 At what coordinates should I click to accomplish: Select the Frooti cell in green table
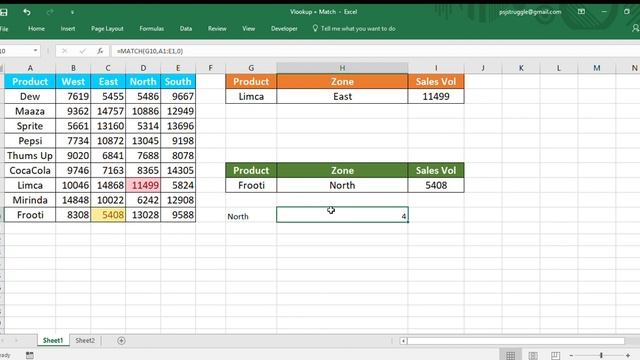click(x=251, y=185)
